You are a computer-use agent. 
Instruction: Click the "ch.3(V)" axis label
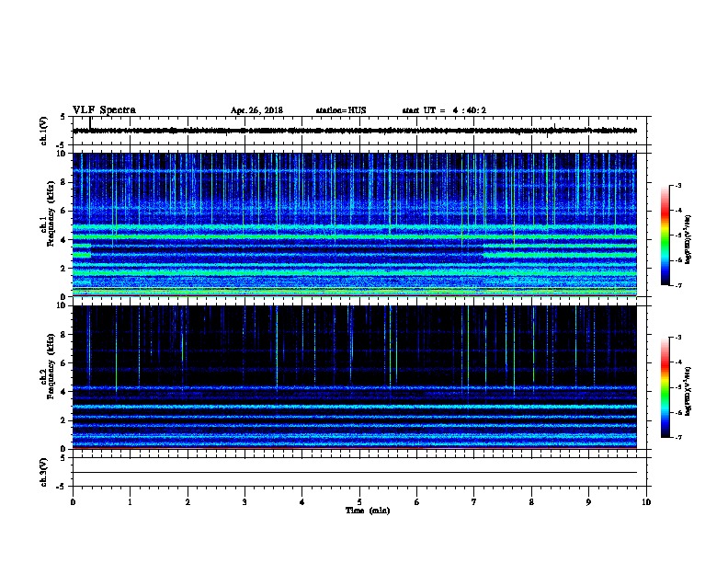tap(43, 472)
